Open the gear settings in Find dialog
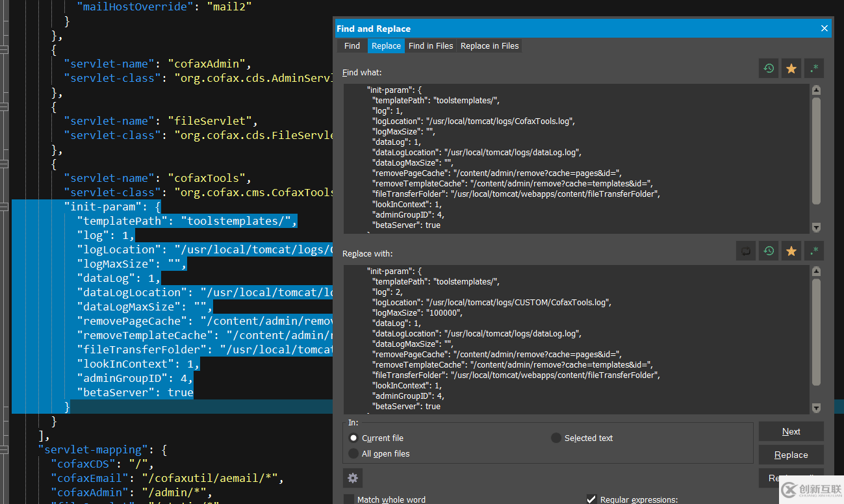 click(353, 478)
